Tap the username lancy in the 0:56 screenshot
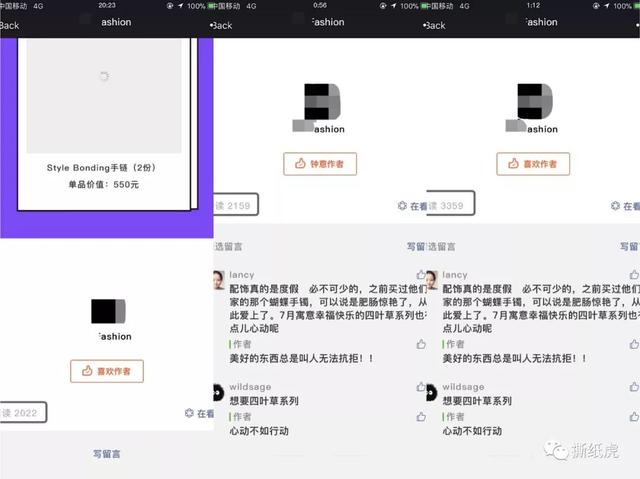Viewport: 640px width, 479px height. [242, 275]
